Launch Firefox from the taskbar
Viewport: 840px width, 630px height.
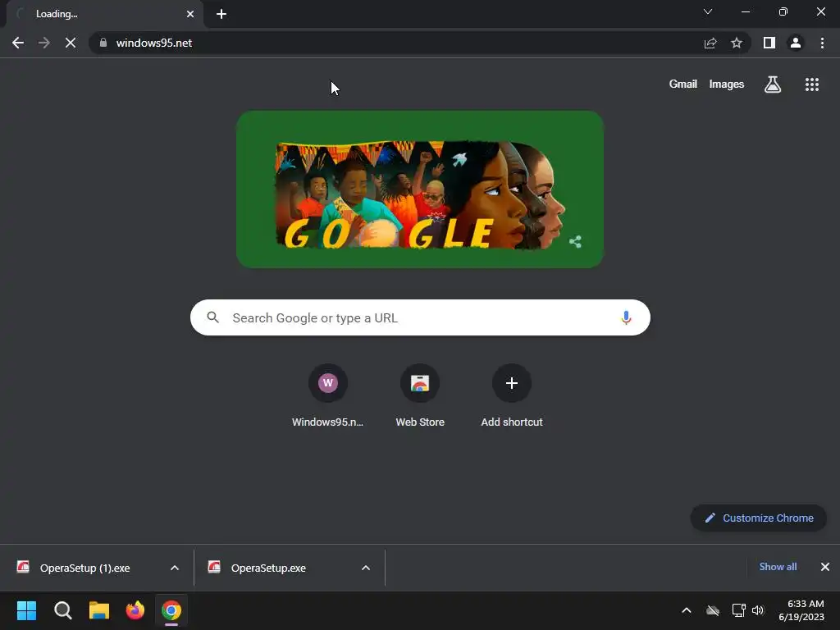[135, 610]
